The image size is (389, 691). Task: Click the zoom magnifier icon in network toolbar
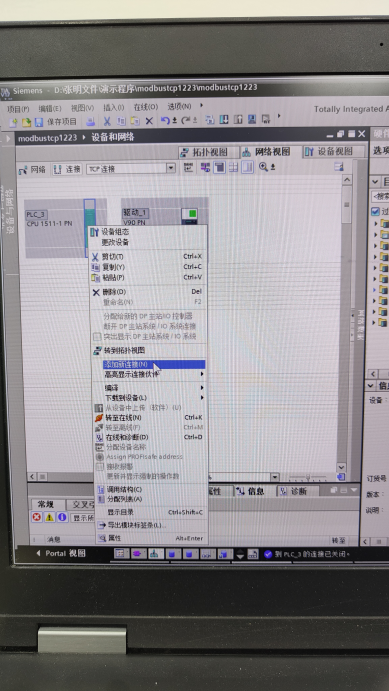[263, 167]
